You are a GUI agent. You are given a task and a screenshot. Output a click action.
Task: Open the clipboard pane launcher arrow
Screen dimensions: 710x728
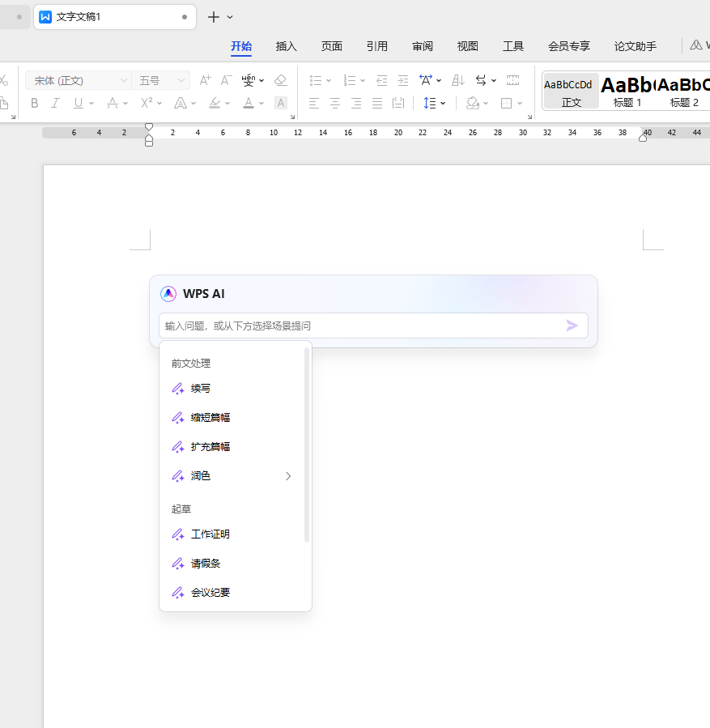click(x=13, y=117)
